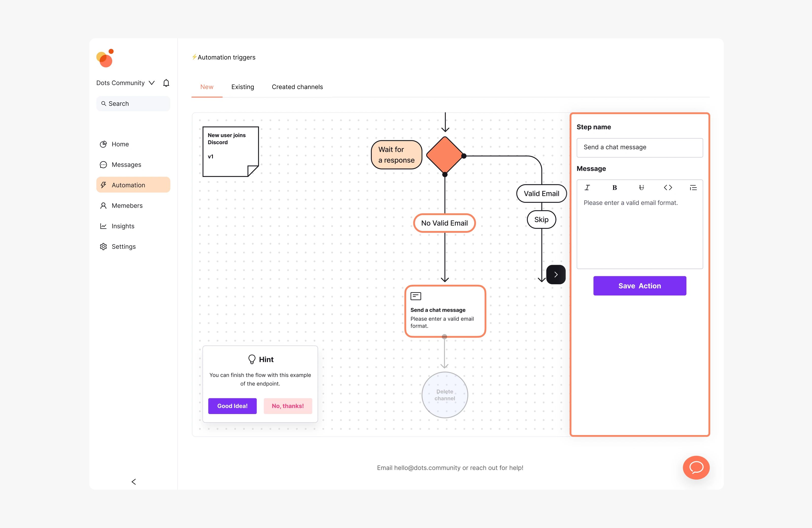The height and width of the screenshot is (528, 812).
Task: Click the message card icon in step
Action: pos(416,296)
